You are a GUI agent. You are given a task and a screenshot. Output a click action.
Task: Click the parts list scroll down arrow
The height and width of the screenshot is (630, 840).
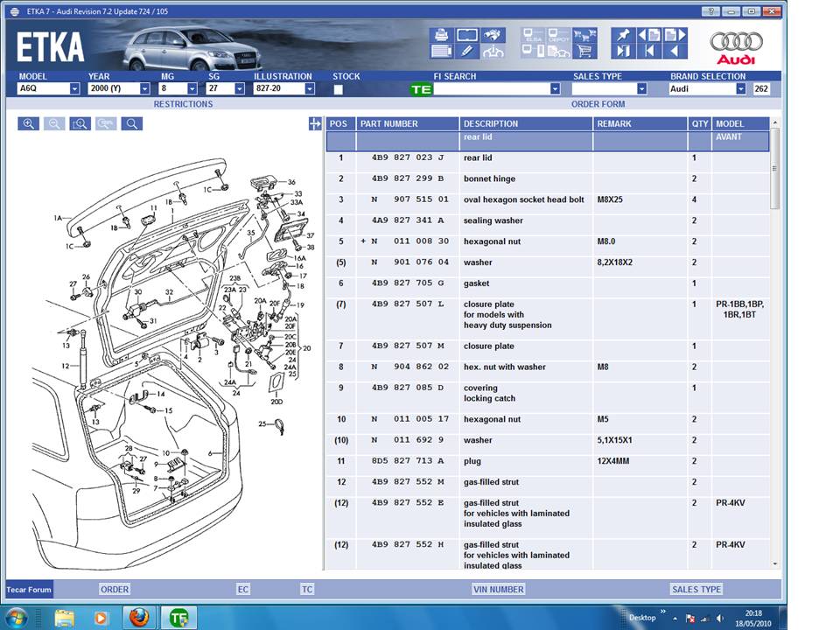(x=774, y=564)
